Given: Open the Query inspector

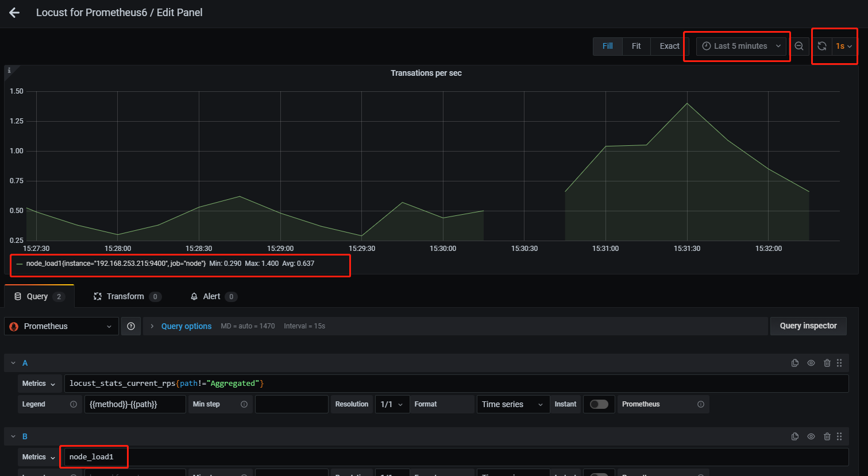Looking at the screenshot, I should pyautogui.click(x=808, y=326).
